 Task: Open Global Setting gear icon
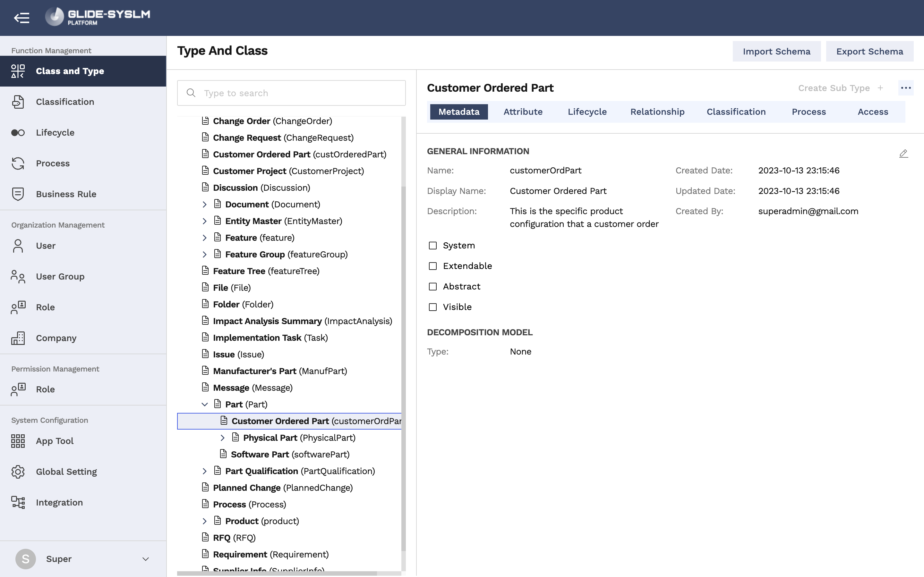coord(18,472)
